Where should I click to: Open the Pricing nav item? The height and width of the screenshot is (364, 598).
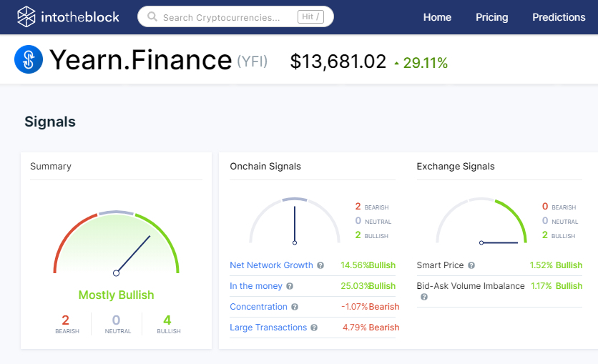pos(491,18)
